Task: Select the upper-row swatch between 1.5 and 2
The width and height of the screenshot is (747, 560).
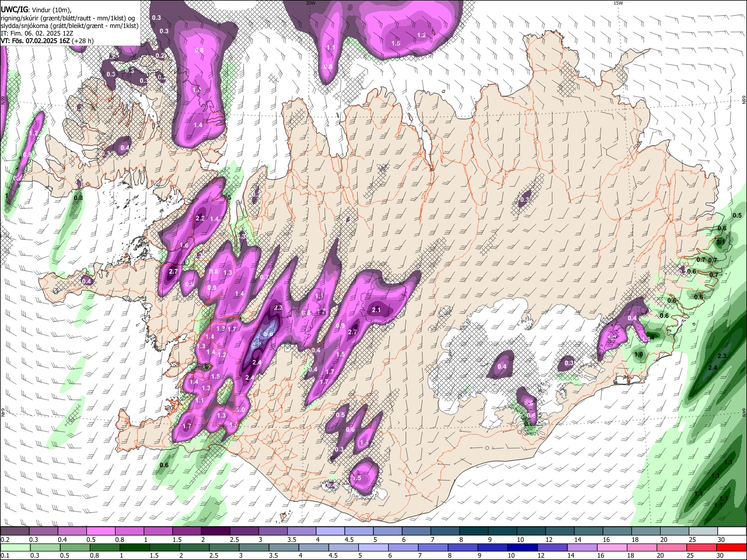Action: pyautogui.click(x=186, y=531)
